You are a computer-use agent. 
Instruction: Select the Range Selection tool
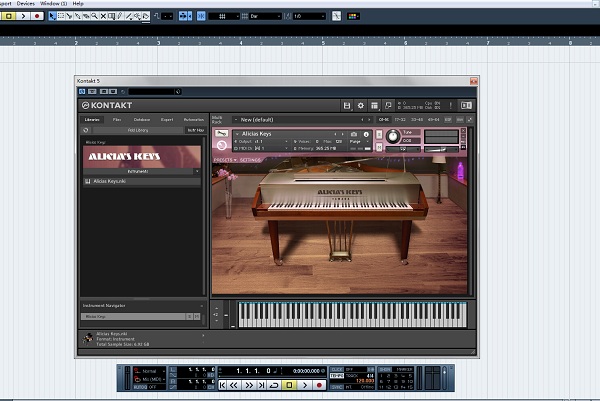(61, 16)
